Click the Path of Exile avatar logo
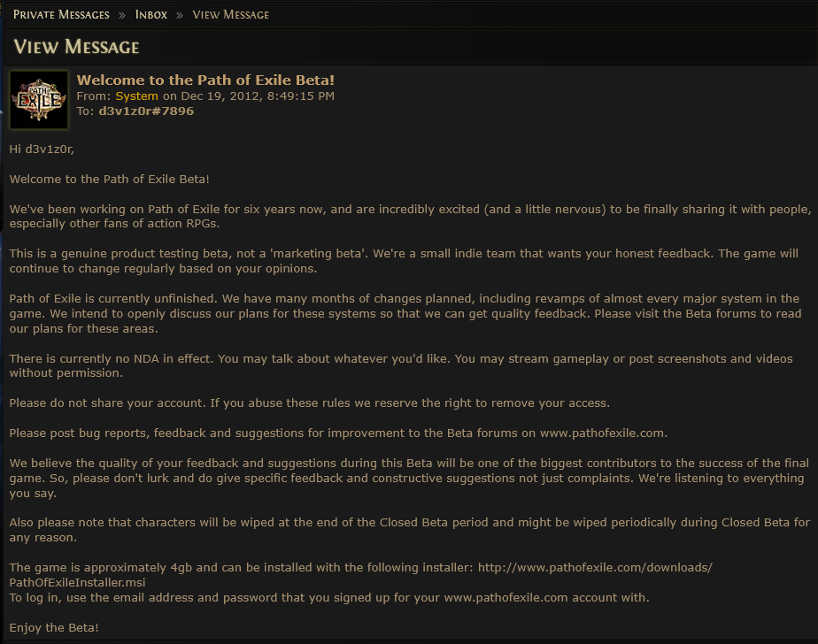 click(x=39, y=100)
